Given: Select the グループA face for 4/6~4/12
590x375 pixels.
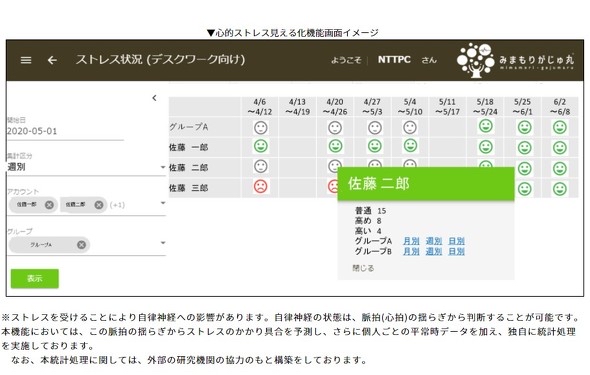Looking at the screenshot, I should pyautogui.click(x=260, y=128).
